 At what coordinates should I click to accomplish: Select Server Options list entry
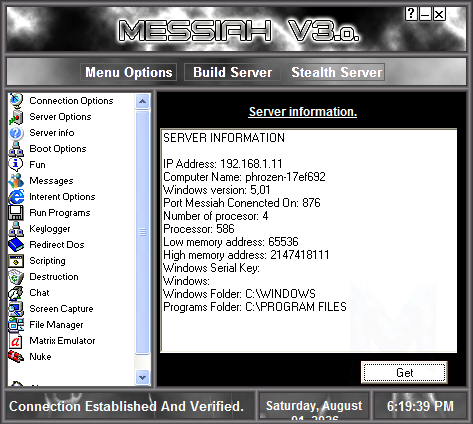point(60,117)
